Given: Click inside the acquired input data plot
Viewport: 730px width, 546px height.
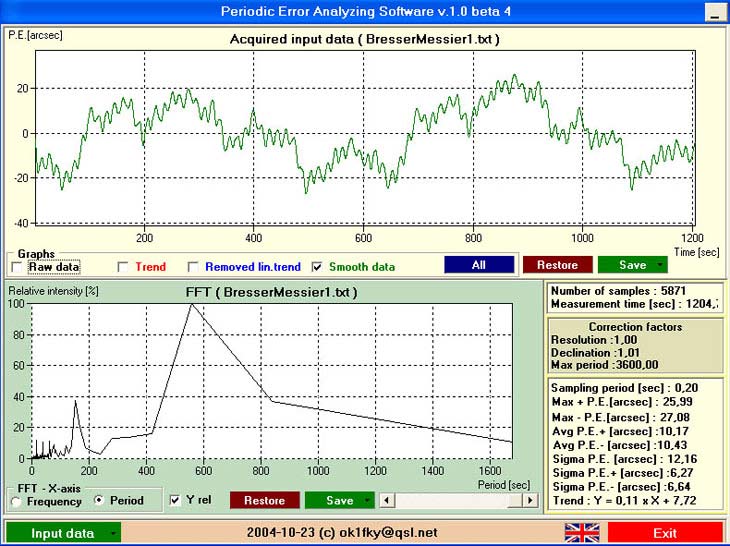Looking at the screenshot, I should point(365,138).
